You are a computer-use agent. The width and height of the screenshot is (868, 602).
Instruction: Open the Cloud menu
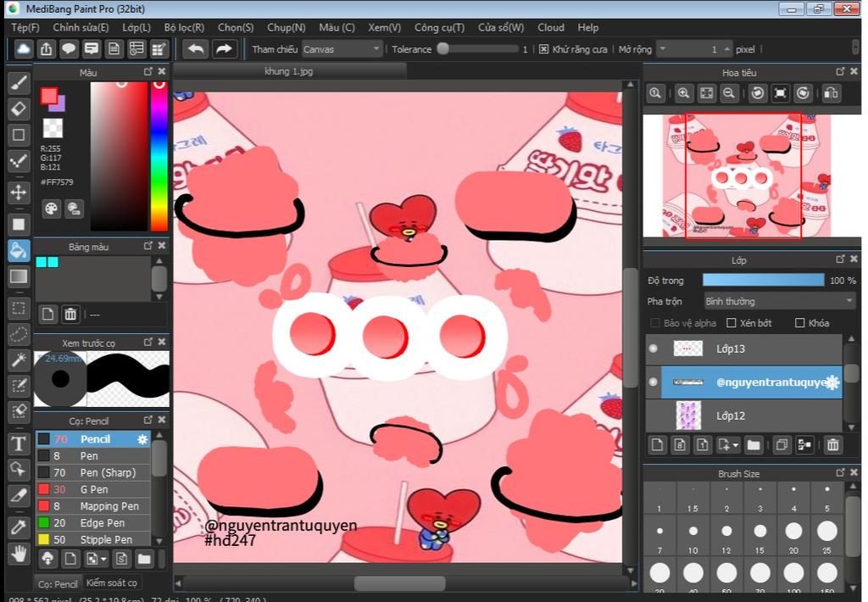(x=551, y=28)
